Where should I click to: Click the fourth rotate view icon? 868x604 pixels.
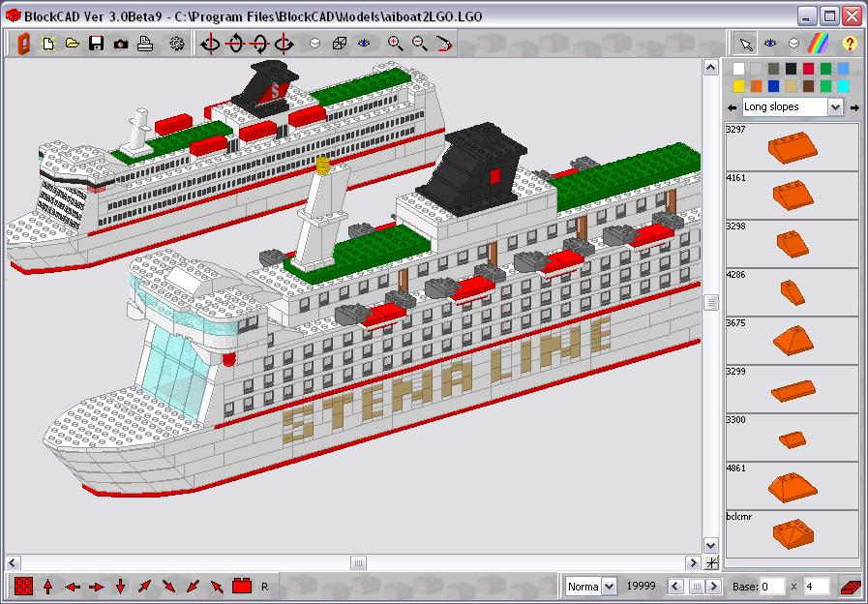(x=284, y=44)
